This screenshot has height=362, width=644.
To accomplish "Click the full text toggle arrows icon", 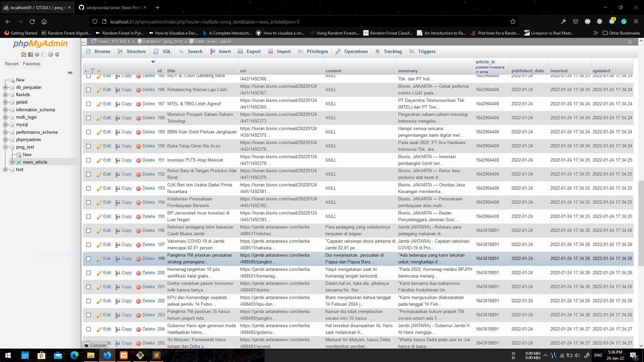I will [93, 71].
